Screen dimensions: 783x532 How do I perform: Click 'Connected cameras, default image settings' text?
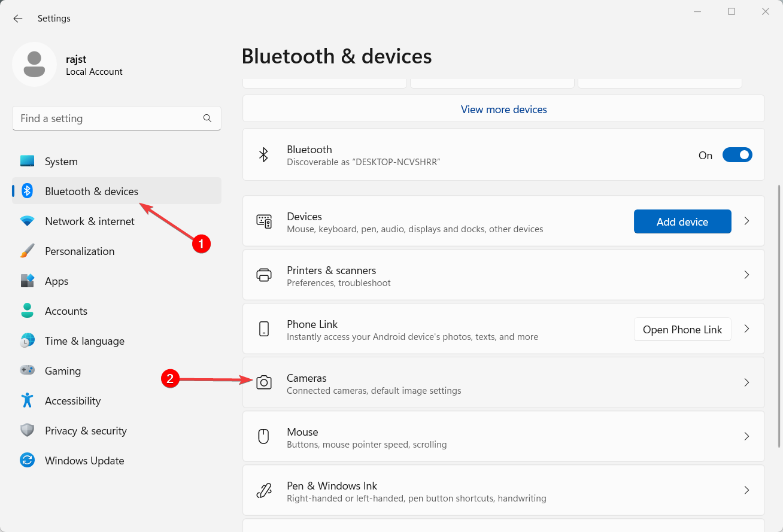pos(374,390)
